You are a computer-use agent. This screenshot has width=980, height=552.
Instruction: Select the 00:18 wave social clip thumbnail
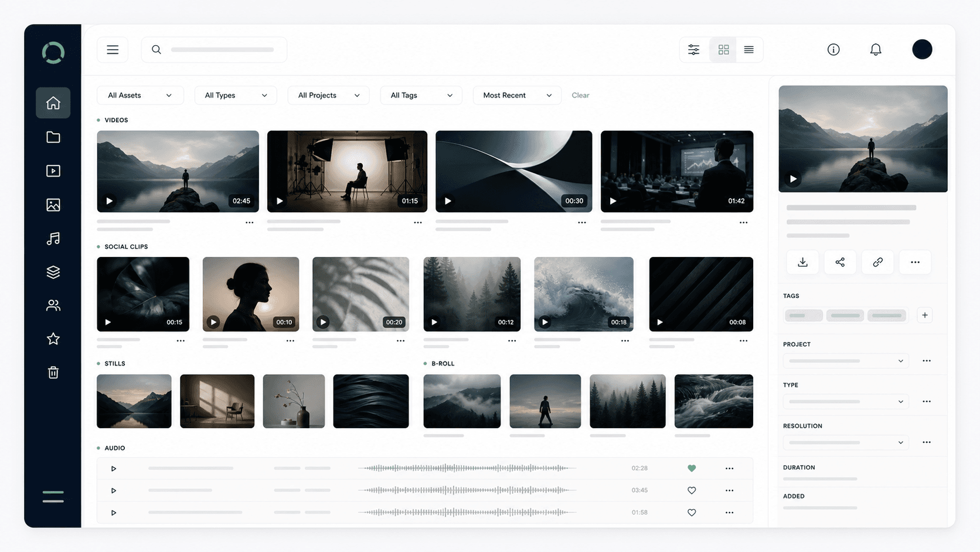[584, 294]
